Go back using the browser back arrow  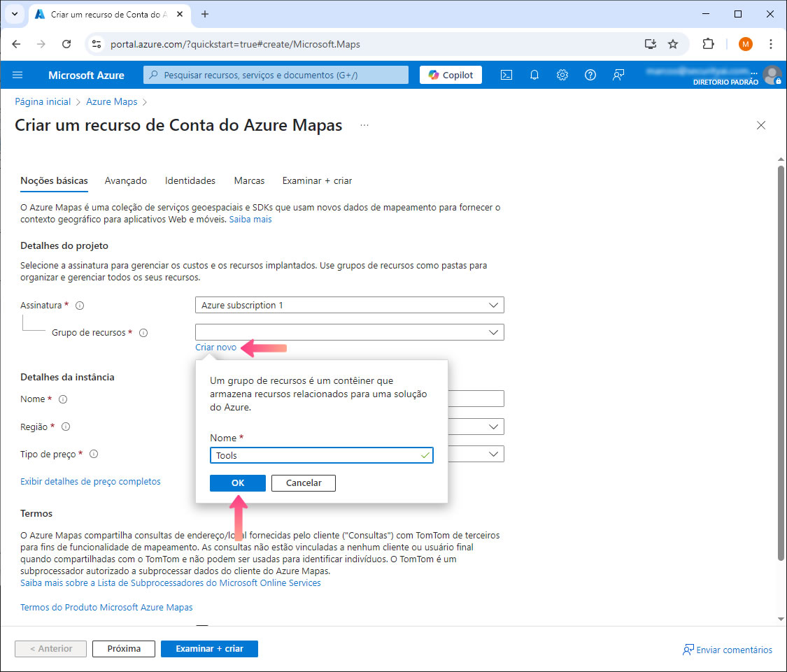tap(16, 44)
